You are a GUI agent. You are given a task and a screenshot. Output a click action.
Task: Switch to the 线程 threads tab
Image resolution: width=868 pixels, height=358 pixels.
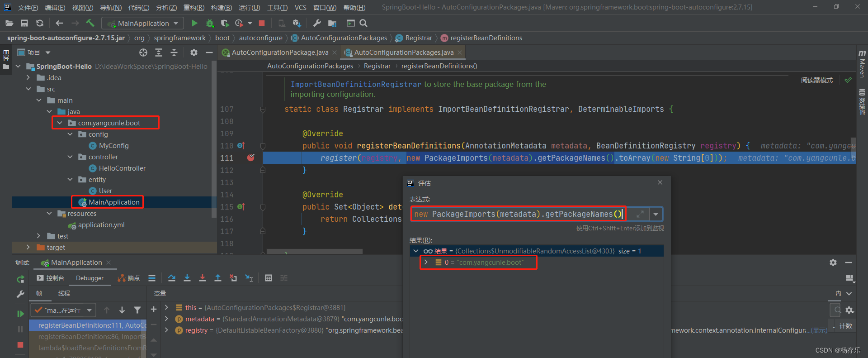tap(64, 293)
